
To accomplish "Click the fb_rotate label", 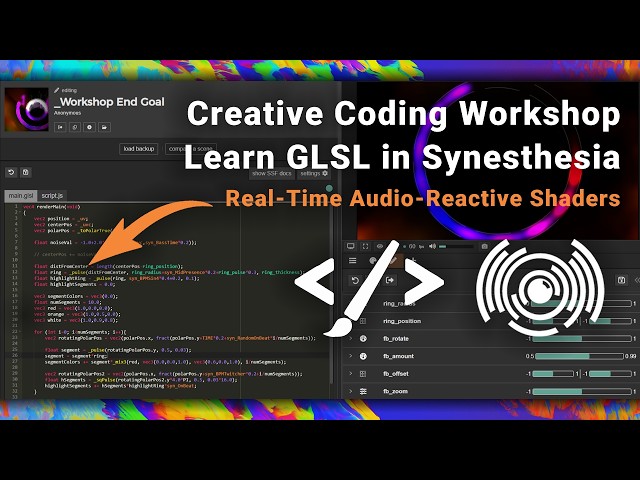I will pos(396,339).
